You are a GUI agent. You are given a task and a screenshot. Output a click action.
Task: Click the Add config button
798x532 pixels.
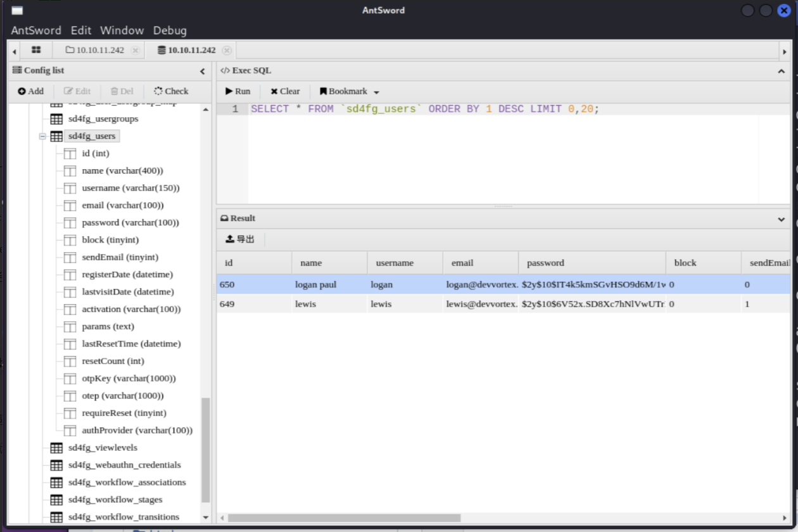point(30,91)
